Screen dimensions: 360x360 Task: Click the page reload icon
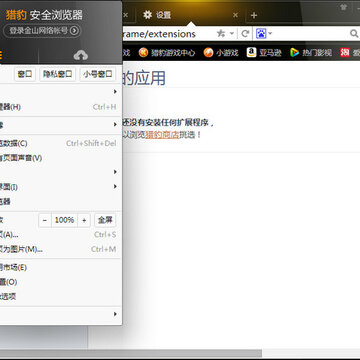click(245, 33)
